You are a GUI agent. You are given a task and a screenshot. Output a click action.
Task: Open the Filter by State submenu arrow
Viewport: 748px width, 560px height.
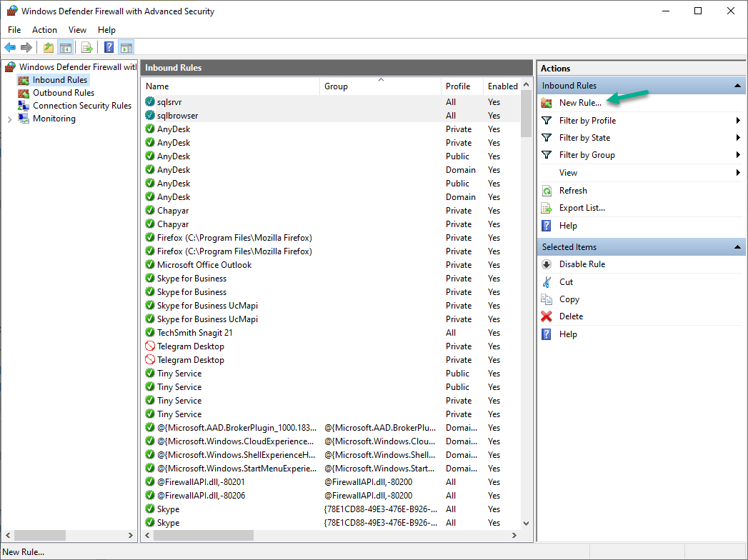coord(738,138)
